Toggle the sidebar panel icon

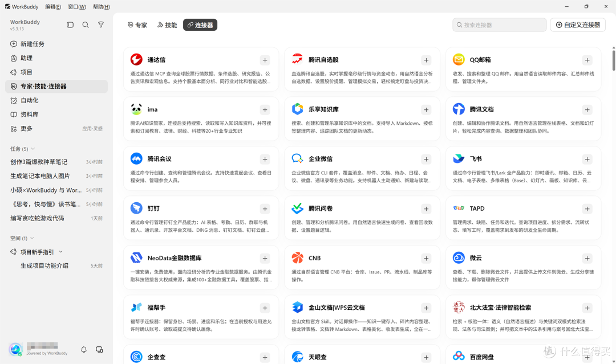[x=70, y=24]
